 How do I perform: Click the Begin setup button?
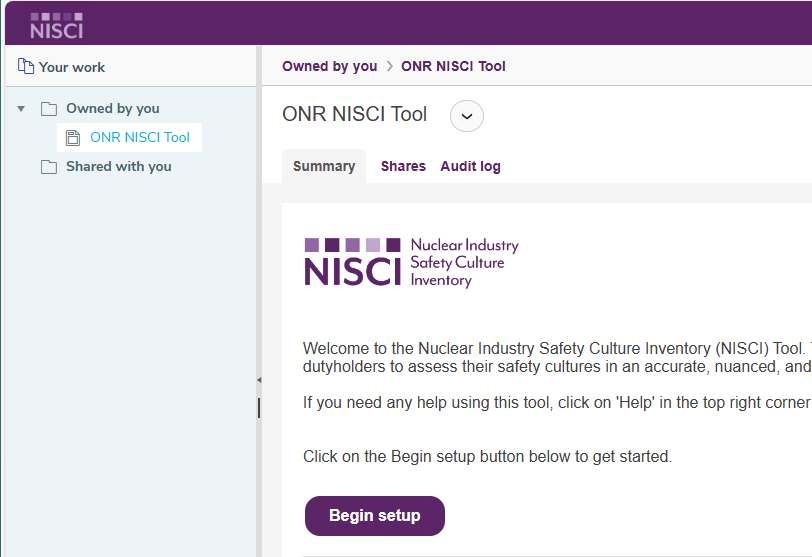(x=375, y=516)
